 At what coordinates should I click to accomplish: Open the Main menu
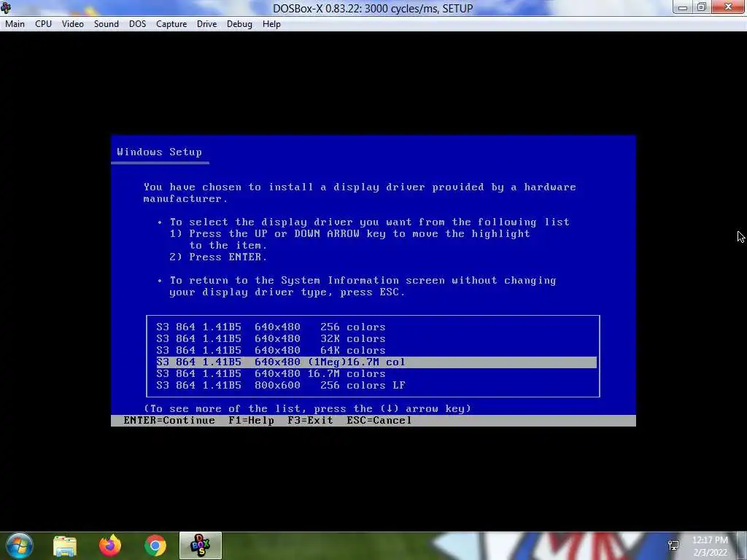point(15,24)
